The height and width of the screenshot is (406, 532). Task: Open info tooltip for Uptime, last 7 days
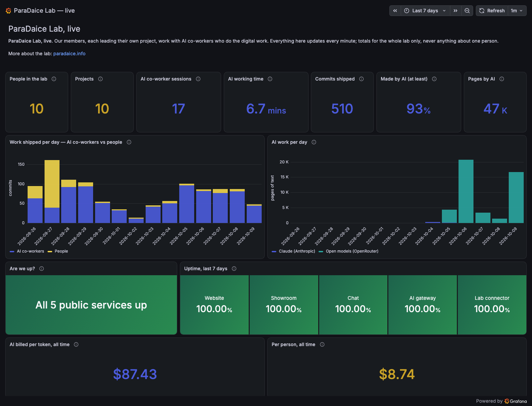point(234,269)
